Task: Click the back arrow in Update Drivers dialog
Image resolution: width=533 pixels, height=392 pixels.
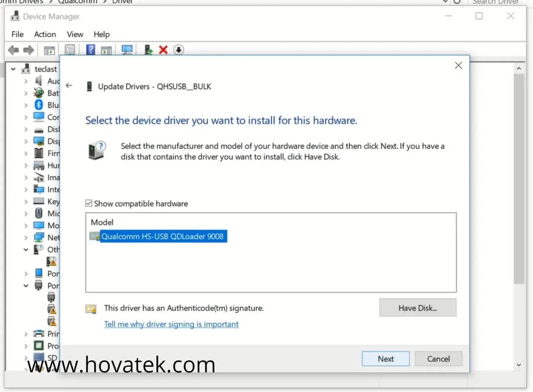Action: 69,86
